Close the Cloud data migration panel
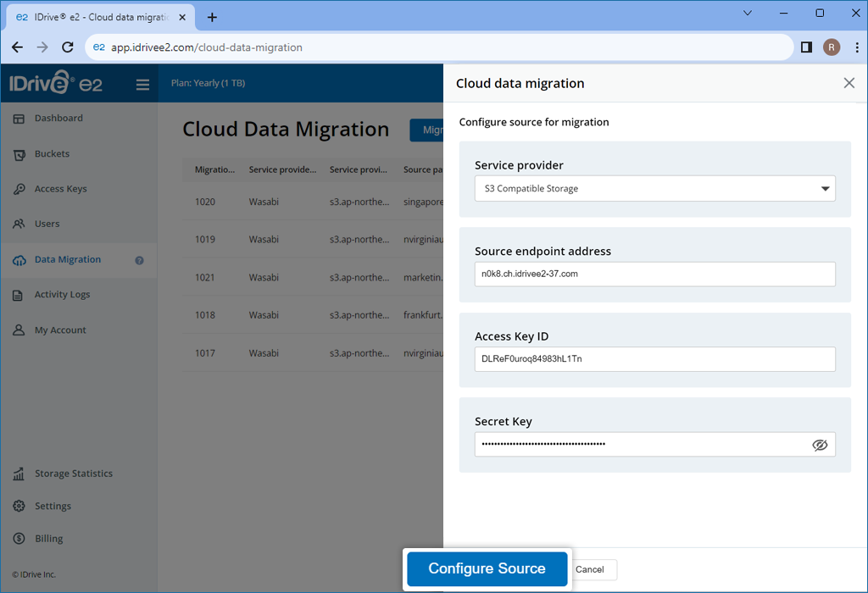 pos(849,83)
